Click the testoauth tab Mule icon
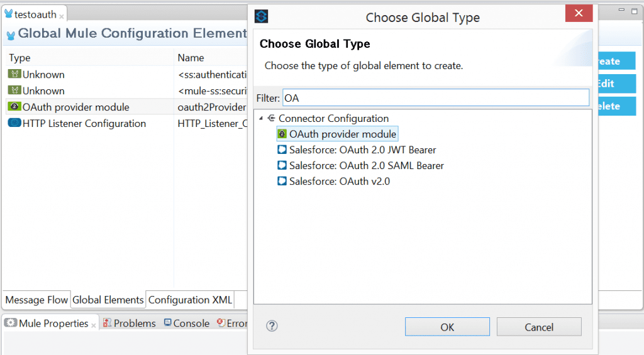 [x=8, y=14]
